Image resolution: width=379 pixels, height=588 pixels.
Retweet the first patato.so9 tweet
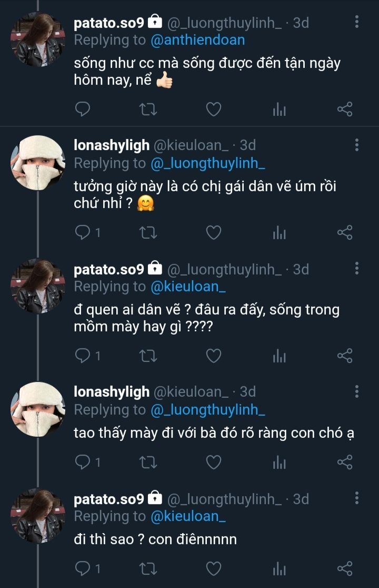(x=148, y=110)
